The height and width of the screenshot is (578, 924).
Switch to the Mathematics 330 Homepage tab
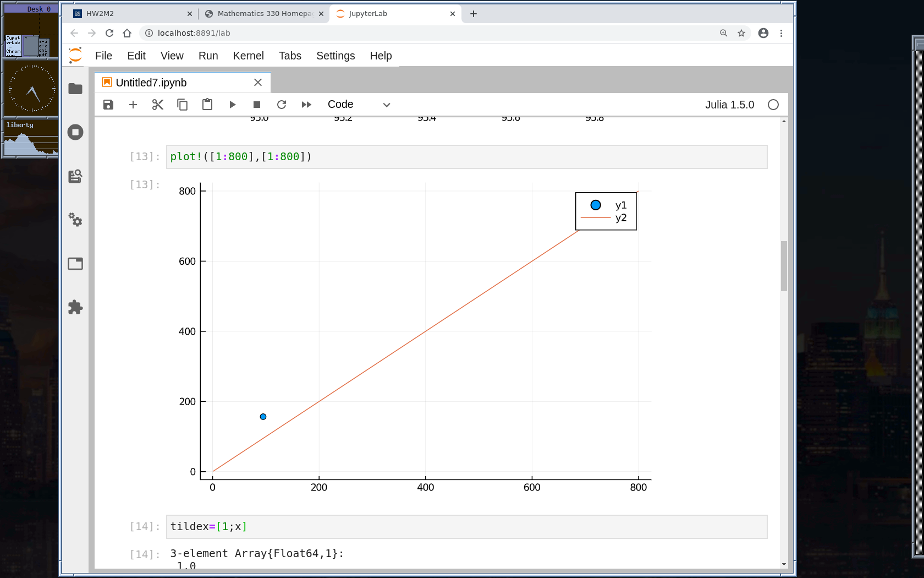pyautogui.click(x=261, y=14)
